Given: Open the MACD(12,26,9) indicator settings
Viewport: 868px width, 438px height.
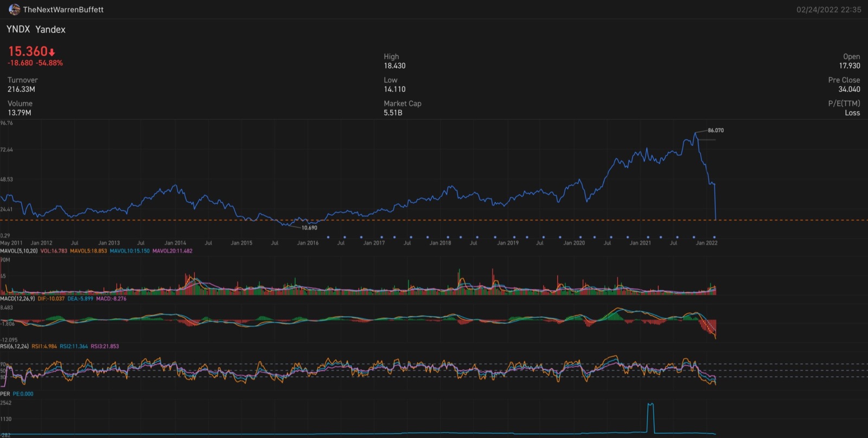Looking at the screenshot, I should pos(17,299).
